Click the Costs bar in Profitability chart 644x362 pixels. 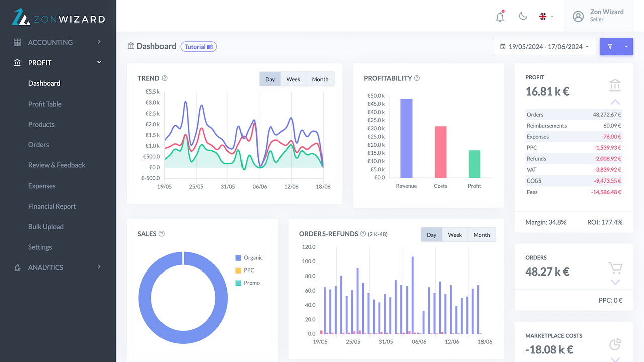pyautogui.click(x=440, y=152)
